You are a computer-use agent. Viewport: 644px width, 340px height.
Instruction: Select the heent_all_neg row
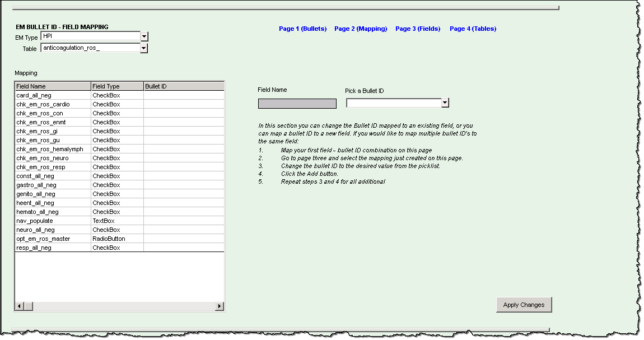[x=119, y=203]
